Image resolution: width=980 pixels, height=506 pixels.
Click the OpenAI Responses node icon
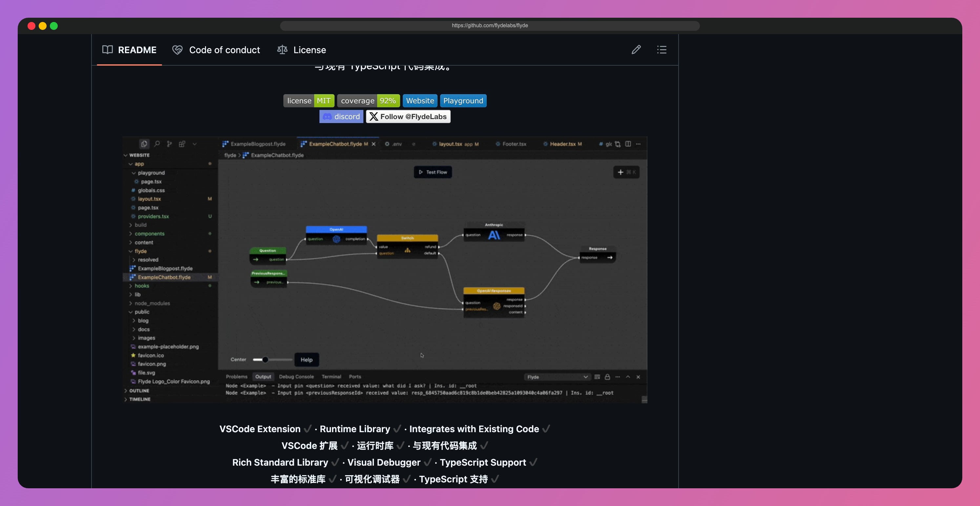pyautogui.click(x=497, y=306)
